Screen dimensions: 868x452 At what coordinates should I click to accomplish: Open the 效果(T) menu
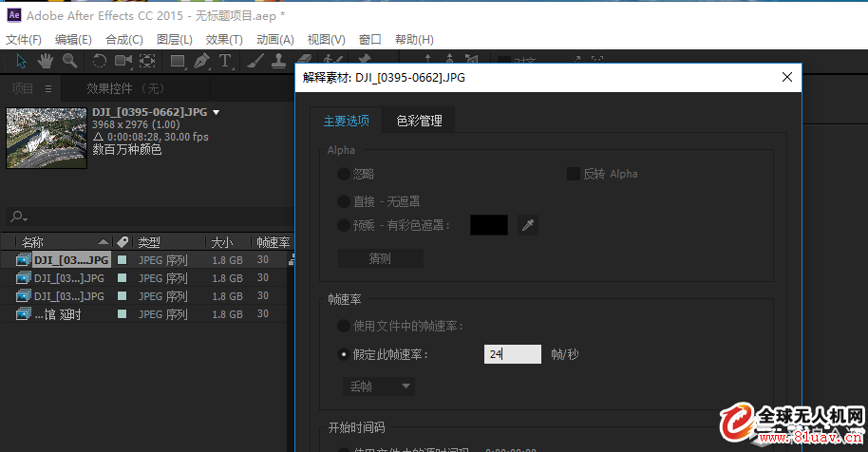[224, 39]
